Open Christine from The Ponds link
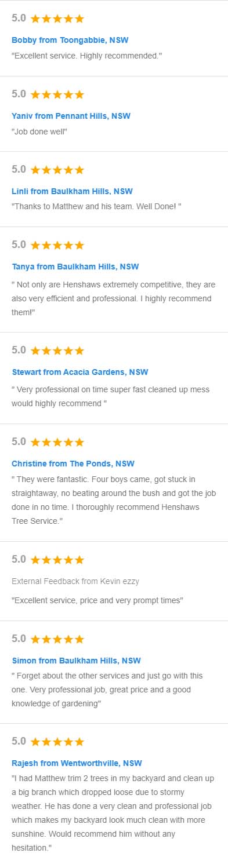Image resolution: width=228 pixels, height=868 pixels. 73,464
